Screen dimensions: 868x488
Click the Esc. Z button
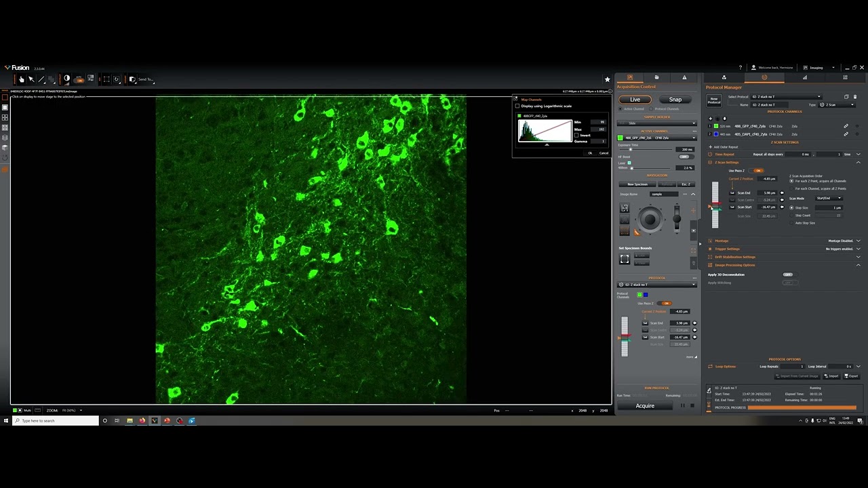[686, 184]
